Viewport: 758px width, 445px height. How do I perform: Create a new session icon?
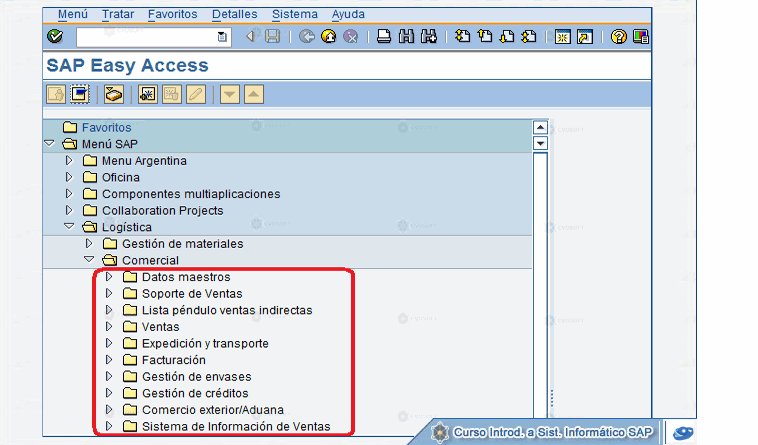click(563, 37)
